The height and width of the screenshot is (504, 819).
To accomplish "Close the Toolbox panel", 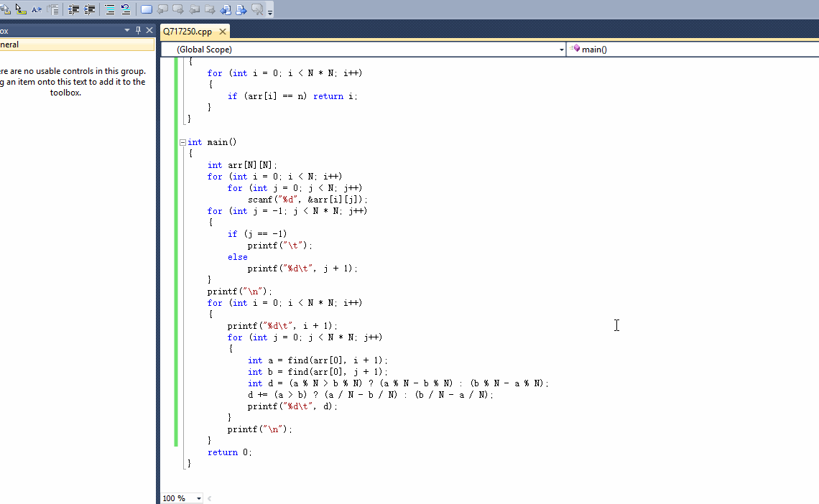I will coord(149,30).
